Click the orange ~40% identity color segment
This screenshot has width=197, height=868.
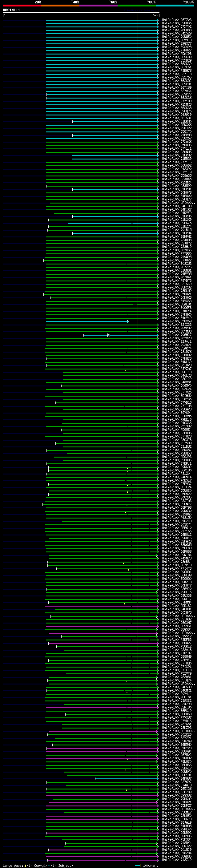tap(60, 6)
